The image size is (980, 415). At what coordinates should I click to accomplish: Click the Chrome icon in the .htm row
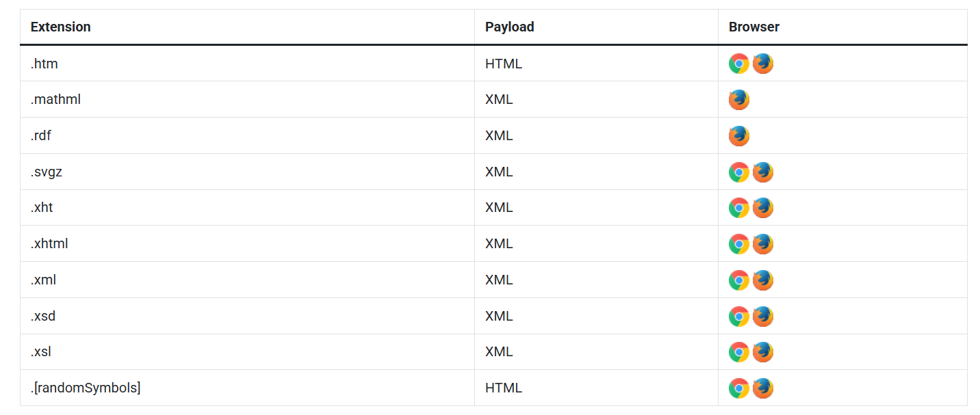coord(738,64)
